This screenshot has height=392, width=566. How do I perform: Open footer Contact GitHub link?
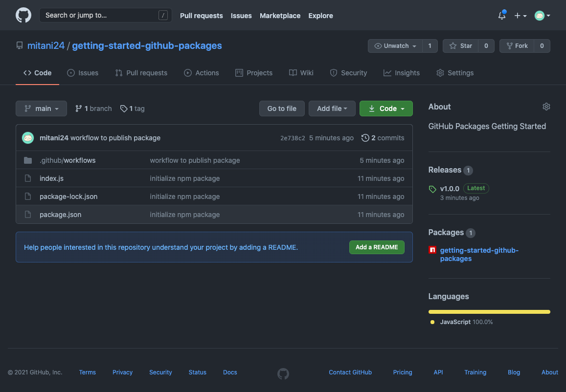(x=350, y=372)
